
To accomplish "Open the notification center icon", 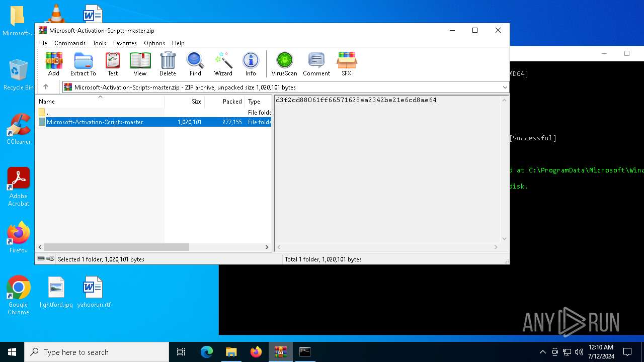I will point(627,352).
